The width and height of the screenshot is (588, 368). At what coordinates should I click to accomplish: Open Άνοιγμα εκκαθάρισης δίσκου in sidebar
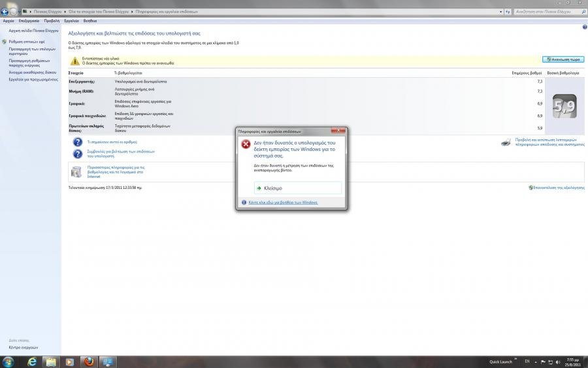tap(32, 72)
